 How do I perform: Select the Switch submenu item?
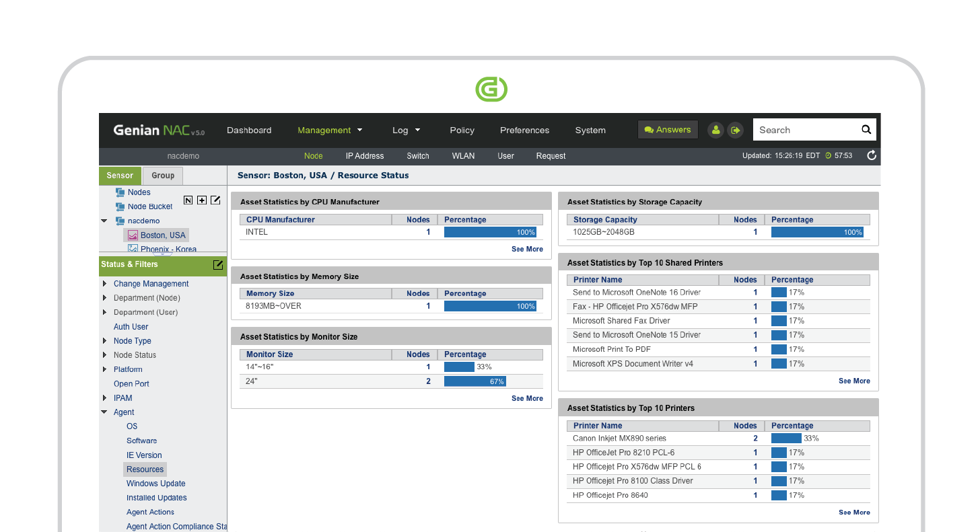point(418,156)
